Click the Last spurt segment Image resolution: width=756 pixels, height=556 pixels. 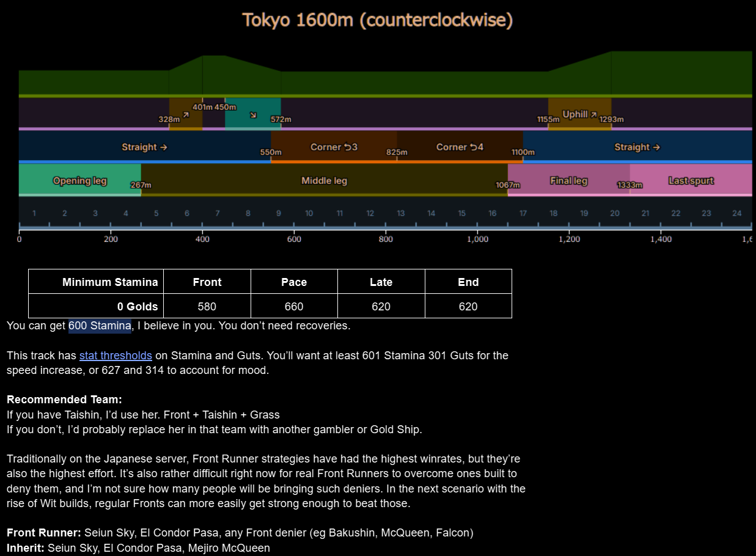(691, 180)
